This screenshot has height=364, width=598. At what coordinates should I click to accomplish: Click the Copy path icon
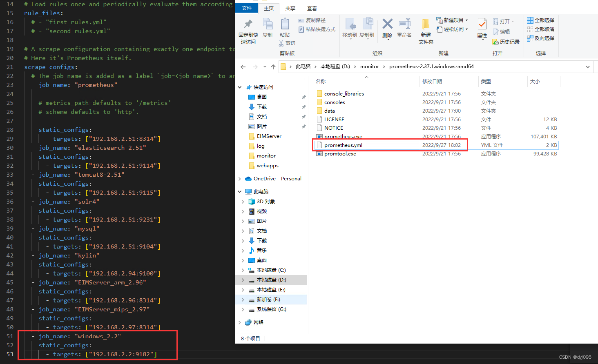pyautogui.click(x=301, y=20)
